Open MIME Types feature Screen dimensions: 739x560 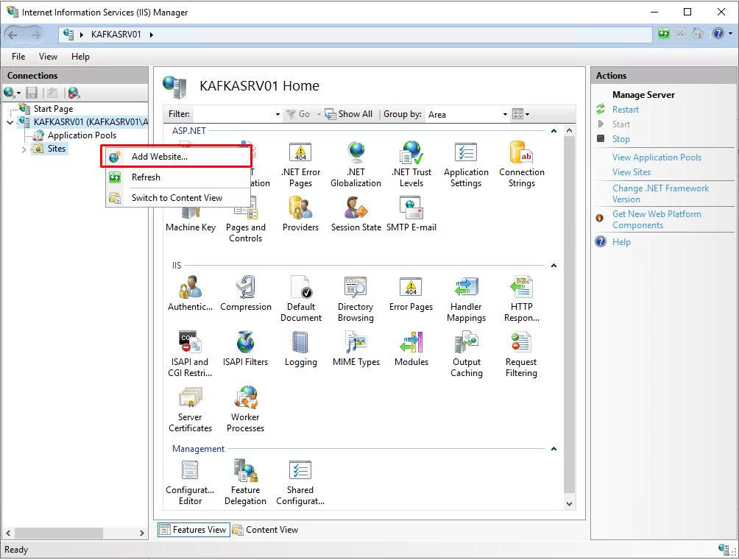pos(356,350)
